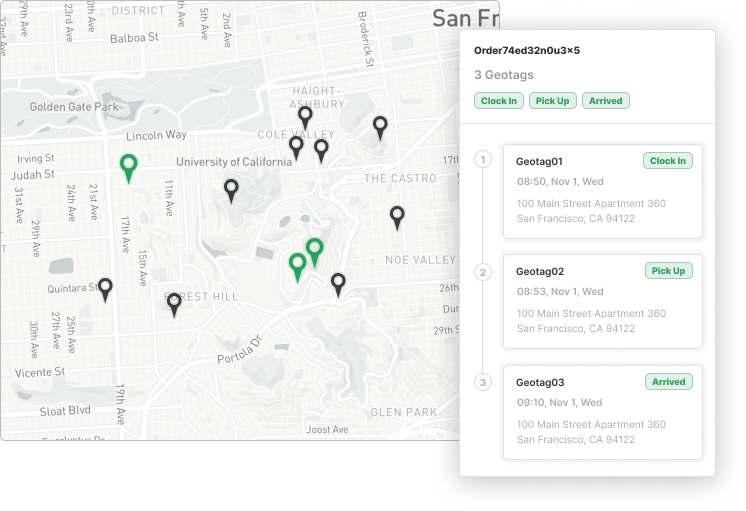Viewport: 746px width, 511px height.
Task: Click the dark pin west of The Castro
Action: (321, 149)
